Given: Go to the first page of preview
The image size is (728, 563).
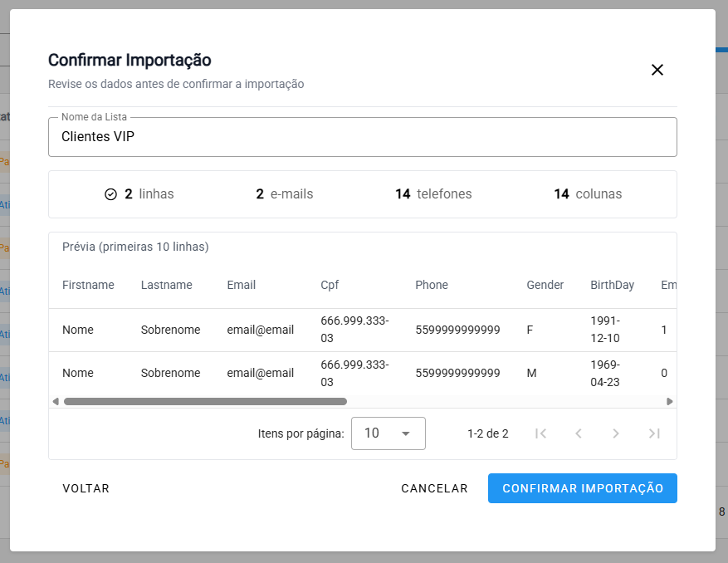Looking at the screenshot, I should pyautogui.click(x=541, y=433).
